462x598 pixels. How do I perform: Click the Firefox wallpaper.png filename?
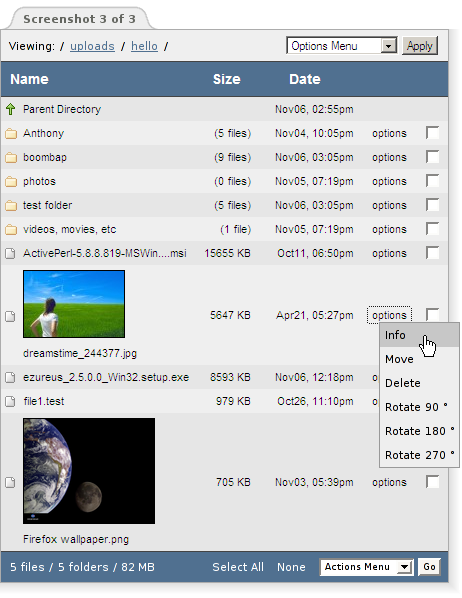point(76,540)
